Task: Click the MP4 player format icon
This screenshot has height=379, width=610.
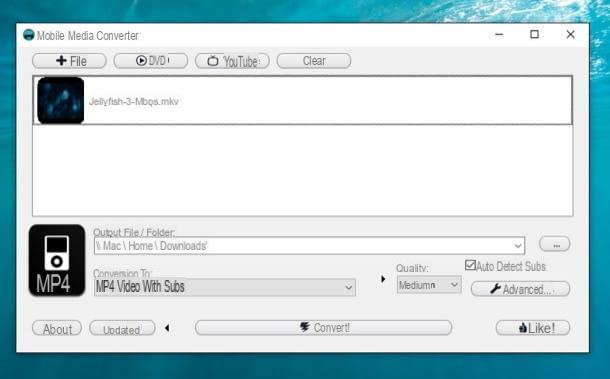Action: click(57, 260)
